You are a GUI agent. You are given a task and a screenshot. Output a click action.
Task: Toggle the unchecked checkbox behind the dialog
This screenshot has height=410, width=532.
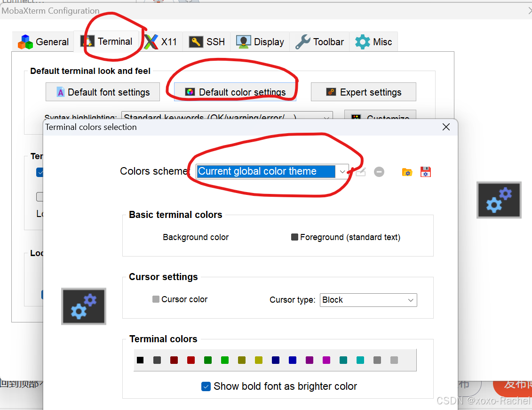(x=40, y=197)
